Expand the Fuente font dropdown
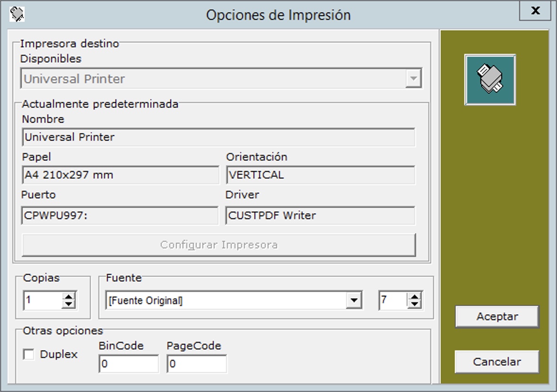 point(353,301)
